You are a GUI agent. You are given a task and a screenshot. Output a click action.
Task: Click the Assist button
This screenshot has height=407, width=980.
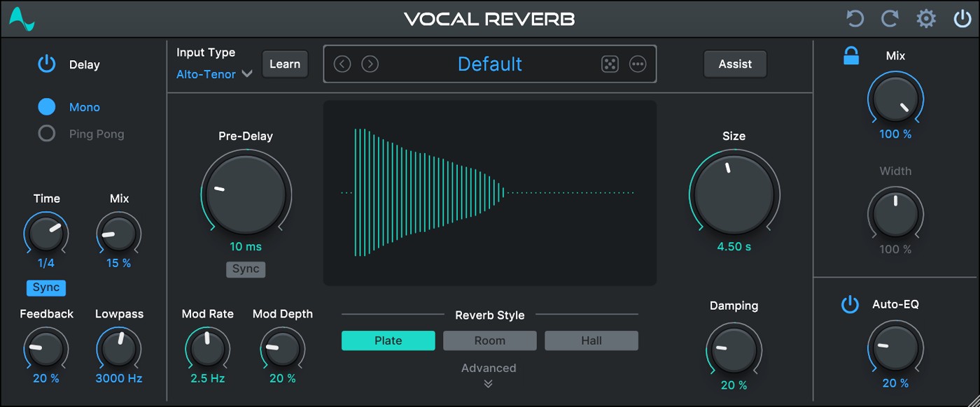click(735, 64)
